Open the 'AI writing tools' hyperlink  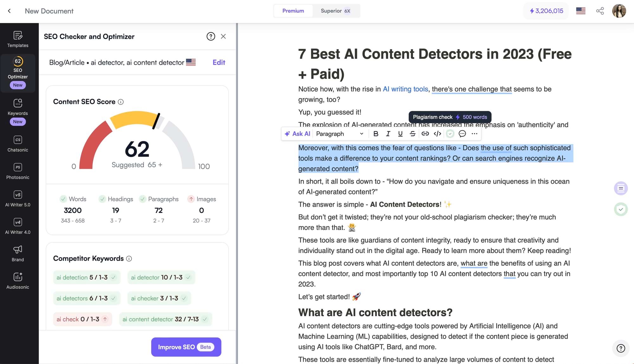click(405, 89)
